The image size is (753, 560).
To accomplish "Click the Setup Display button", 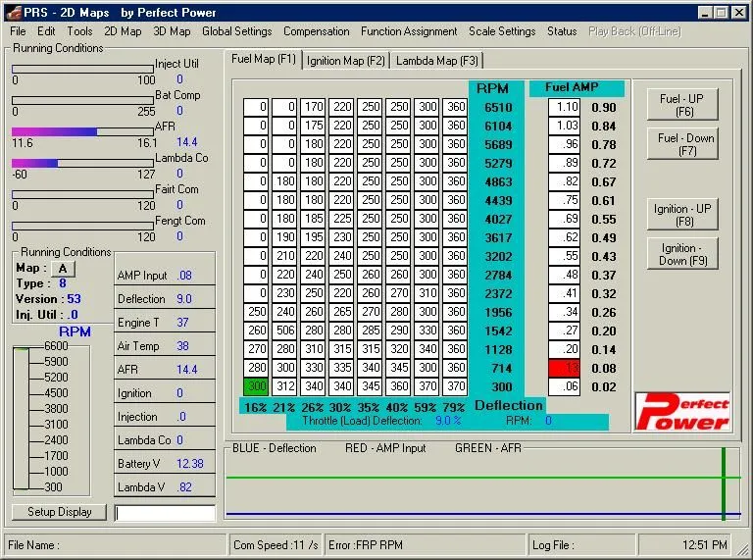I will 59,512.
